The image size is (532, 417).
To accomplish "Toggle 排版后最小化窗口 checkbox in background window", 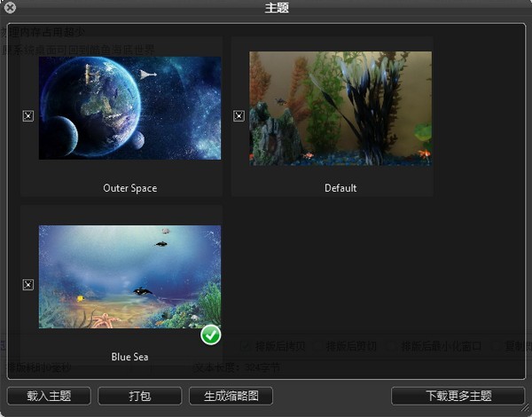I will [392, 346].
